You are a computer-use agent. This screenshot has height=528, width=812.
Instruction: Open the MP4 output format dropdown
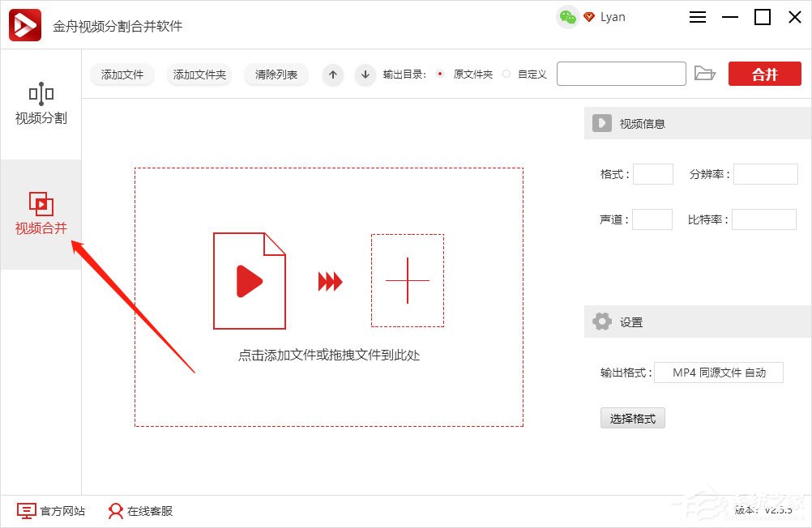click(x=719, y=372)
